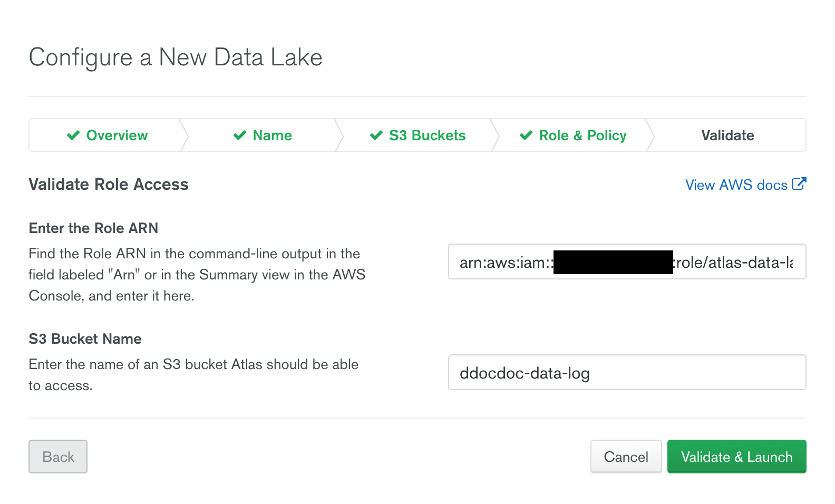Screen dimensions: 835x504
Task: Click the checkmark beside Role & Policy
Action: pos(526,135)
